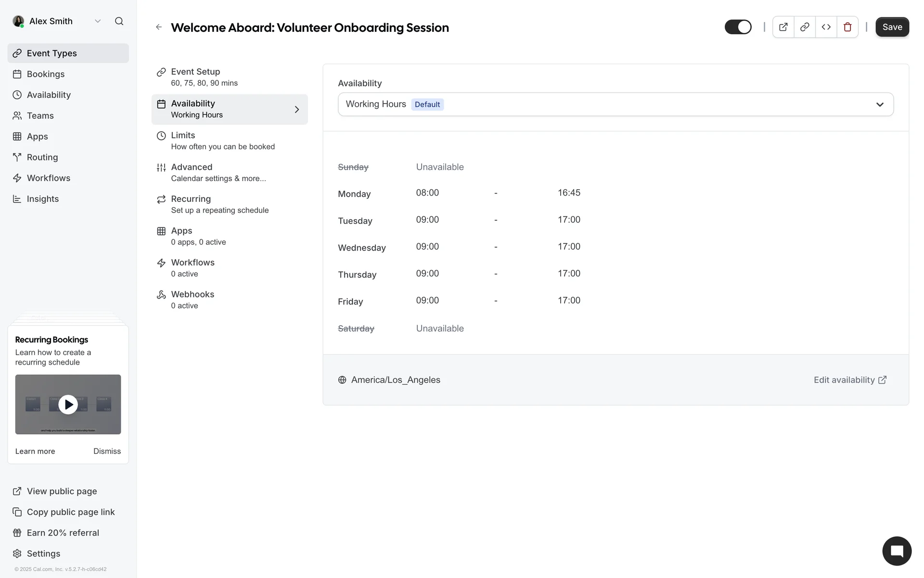Open Insights in the sidebar

(x=43, y=199)
